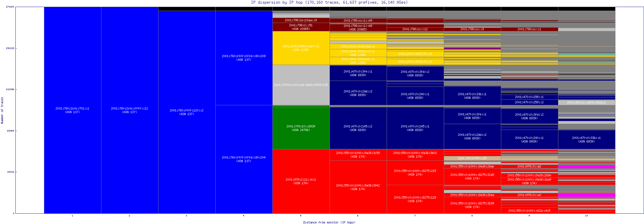This screenshot has height=224, width=644.
Task: Click the 170160 y-axis tick value
Action: point(10,7)
